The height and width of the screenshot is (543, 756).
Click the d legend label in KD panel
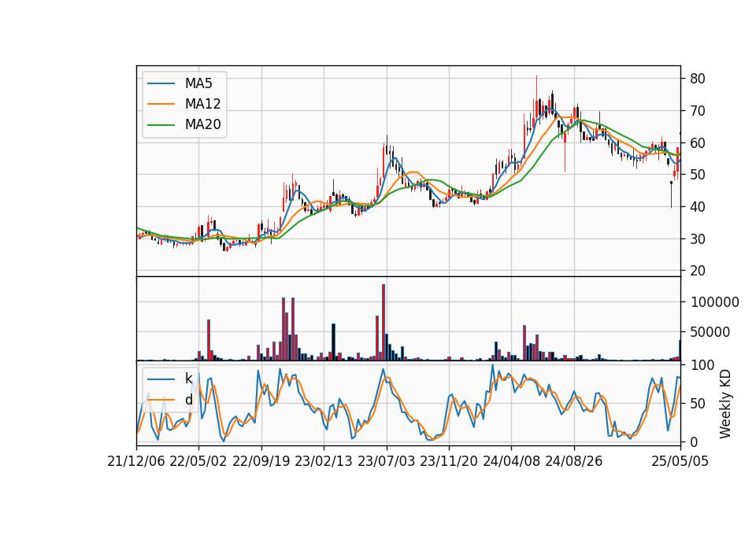[x=188, y=400]
